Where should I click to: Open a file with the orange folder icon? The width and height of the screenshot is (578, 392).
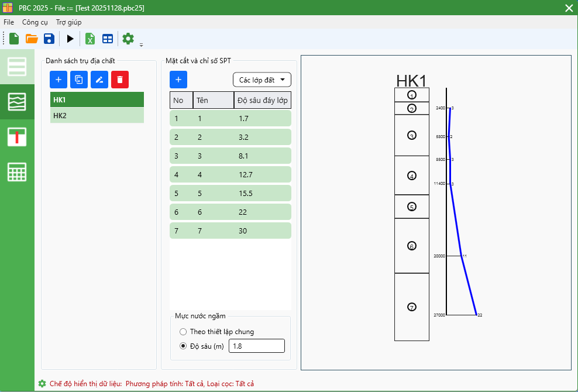32,39
